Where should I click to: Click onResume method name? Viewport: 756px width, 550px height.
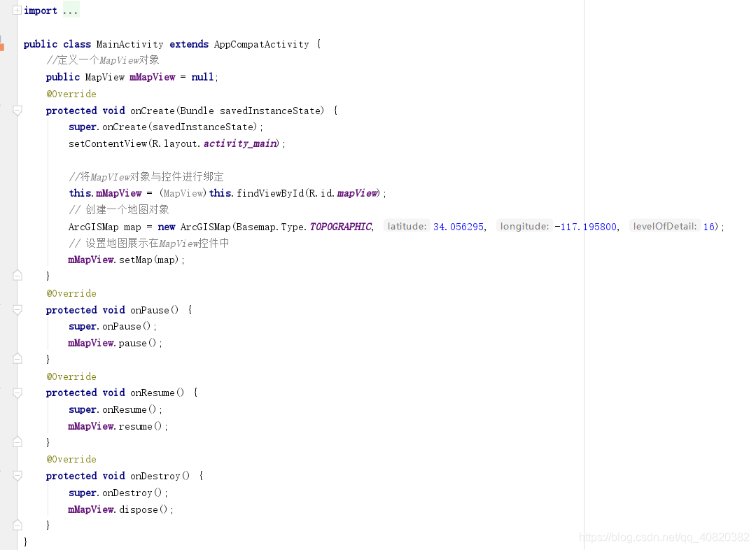153,393
